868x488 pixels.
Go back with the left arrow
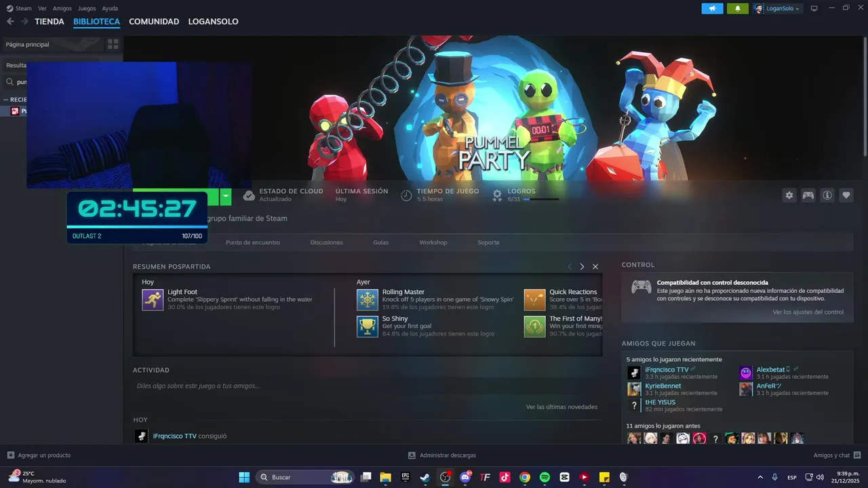10,22
